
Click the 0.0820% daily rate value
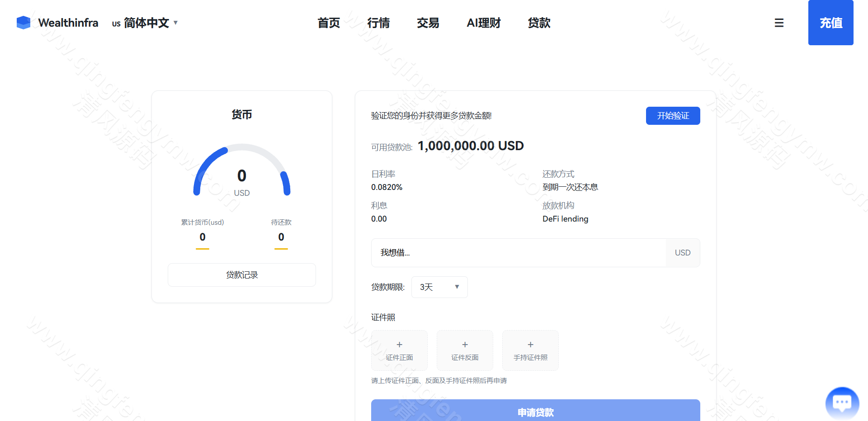coord(387,187)
